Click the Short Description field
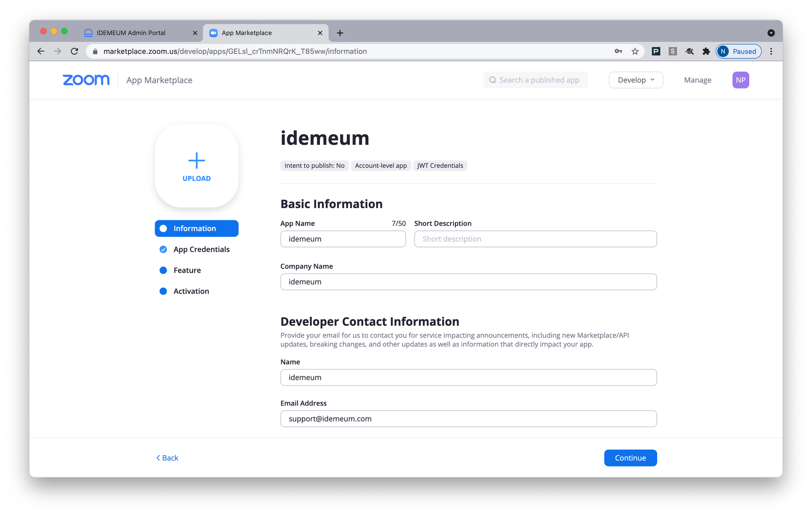 (x=536, y=239)
